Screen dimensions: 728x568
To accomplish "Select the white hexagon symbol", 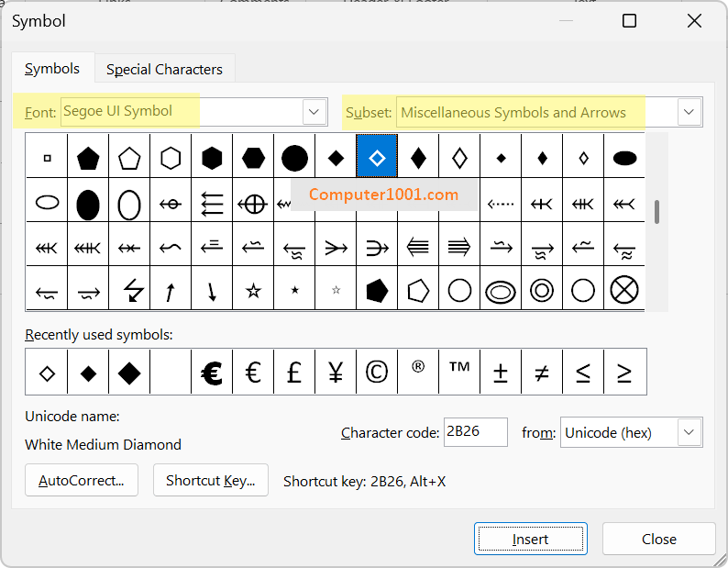I will click(x=171, y=158).
